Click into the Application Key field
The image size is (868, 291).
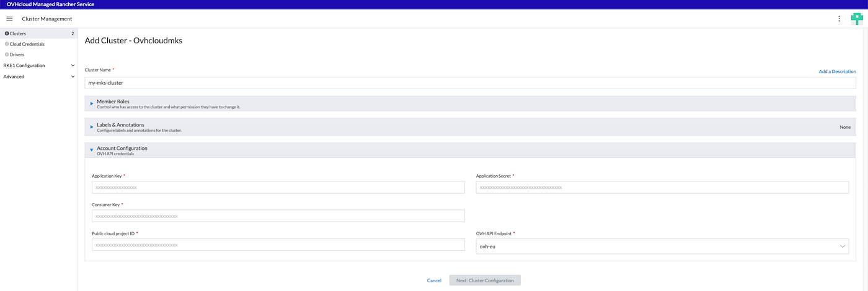click(278, 188)
